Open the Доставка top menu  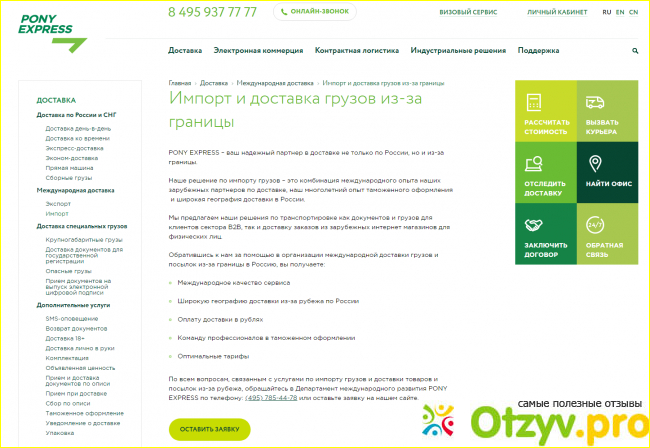click(185, 50)
